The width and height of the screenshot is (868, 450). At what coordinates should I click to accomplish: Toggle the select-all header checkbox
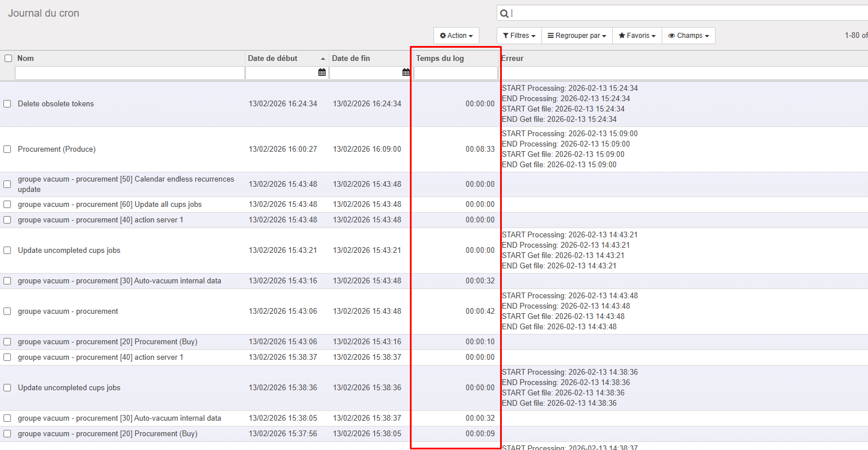8,58
